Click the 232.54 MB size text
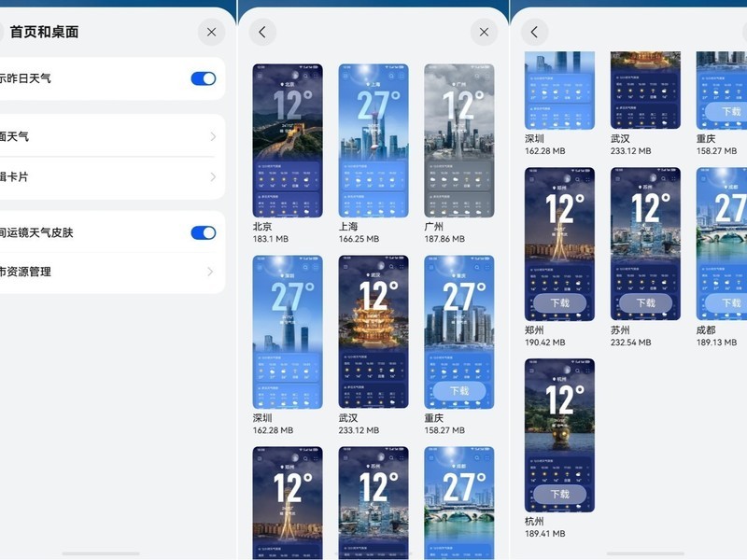This screenshot has height=560, width=747. (631, 343)
